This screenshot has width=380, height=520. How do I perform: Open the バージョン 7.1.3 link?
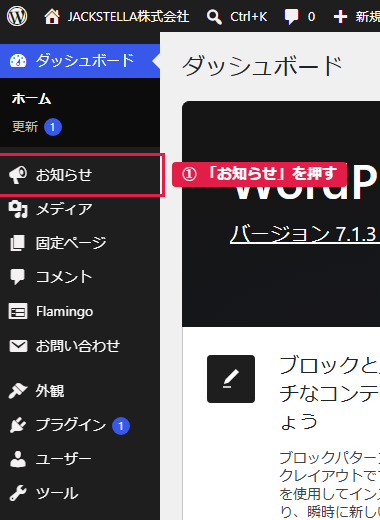coord(304,234)
